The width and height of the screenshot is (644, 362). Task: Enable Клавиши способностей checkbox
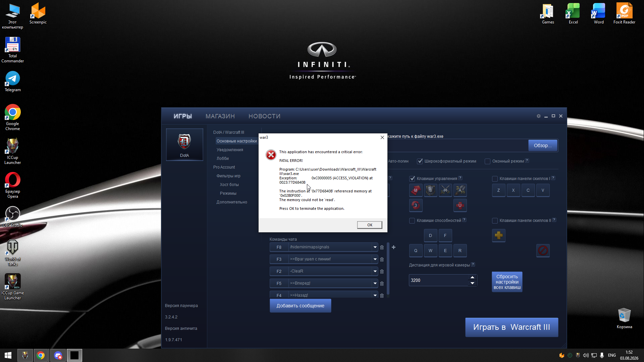[x=412, y=221]
